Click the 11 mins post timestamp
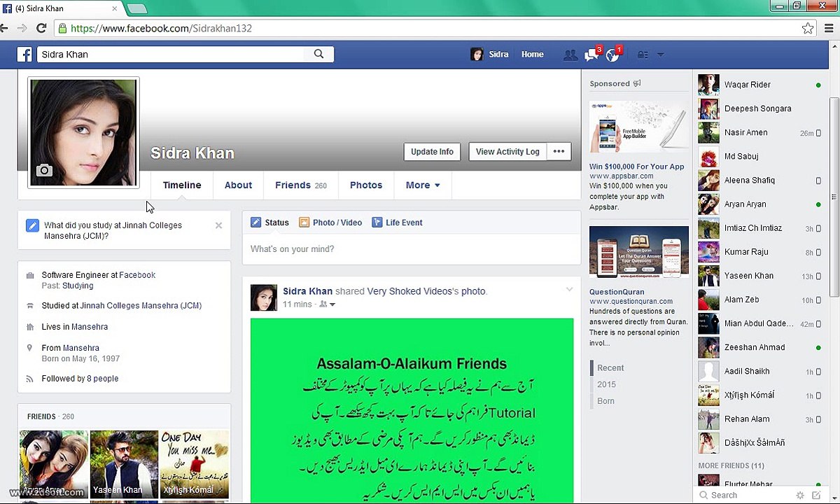 [297, 304]
